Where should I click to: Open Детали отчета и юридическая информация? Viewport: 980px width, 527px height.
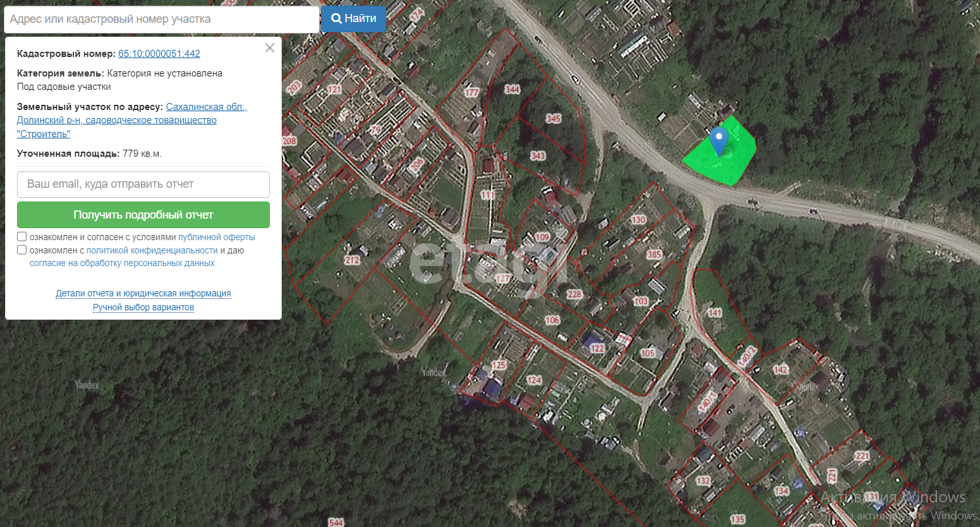pos(143,293)
